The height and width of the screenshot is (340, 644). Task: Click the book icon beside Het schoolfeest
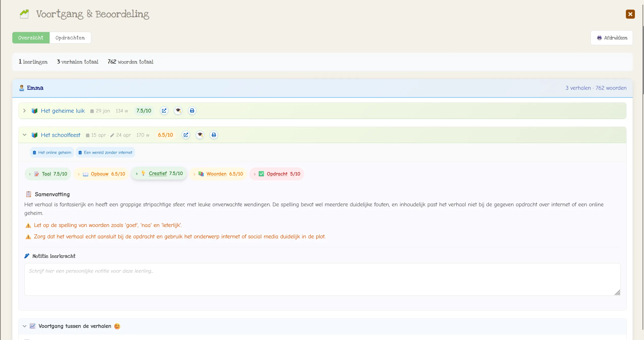(35, 135)
